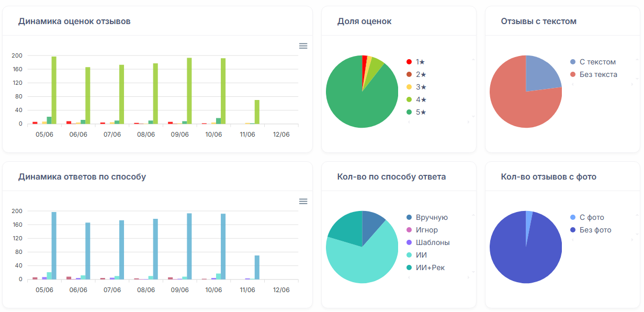Click the red 1★ legend marker
The width and height of the screenshot is (644, 312).
click(409, 62)
